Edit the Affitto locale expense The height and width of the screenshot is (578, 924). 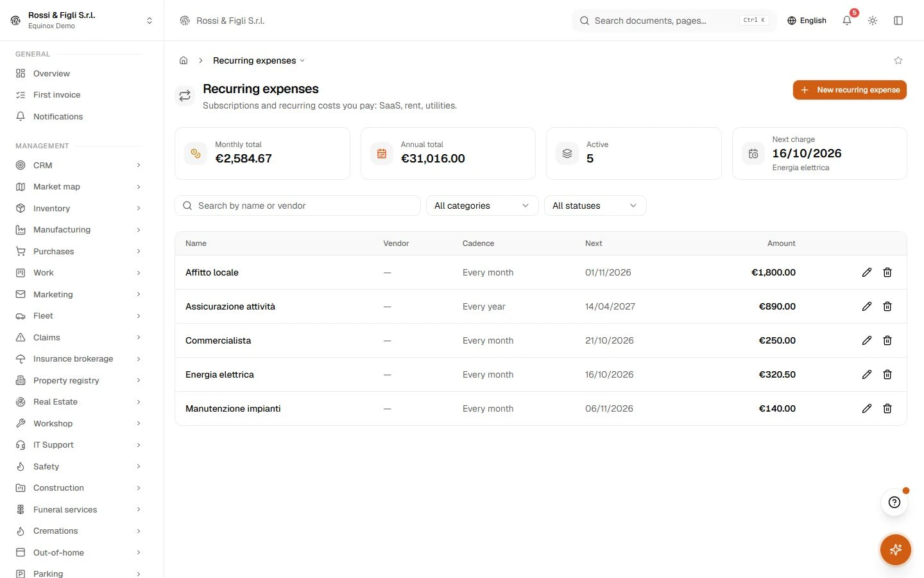[x=867, y=272]
